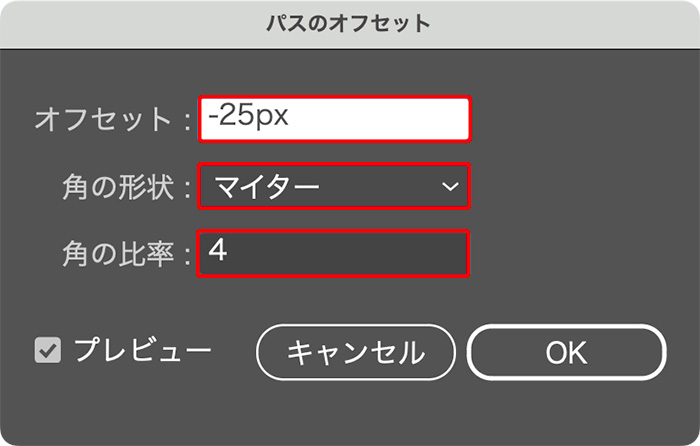Open the 角の形状 dropdown showing マイター
The image size is (700, 446).
coord(334,186)
